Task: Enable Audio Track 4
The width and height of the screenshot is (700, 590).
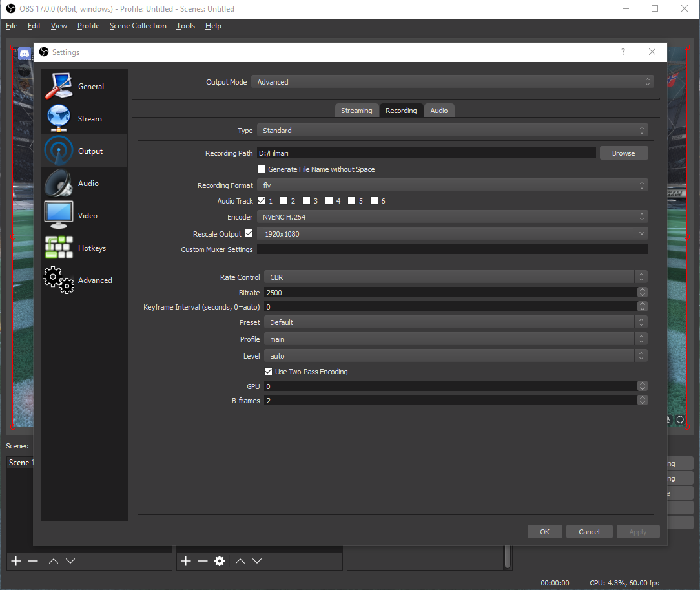Action: [329, 200]
